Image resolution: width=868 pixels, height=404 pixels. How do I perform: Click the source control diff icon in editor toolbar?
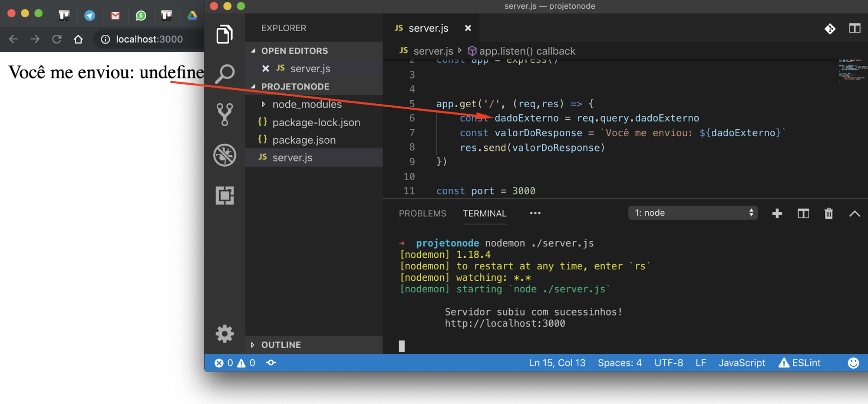tap(830, 29)
